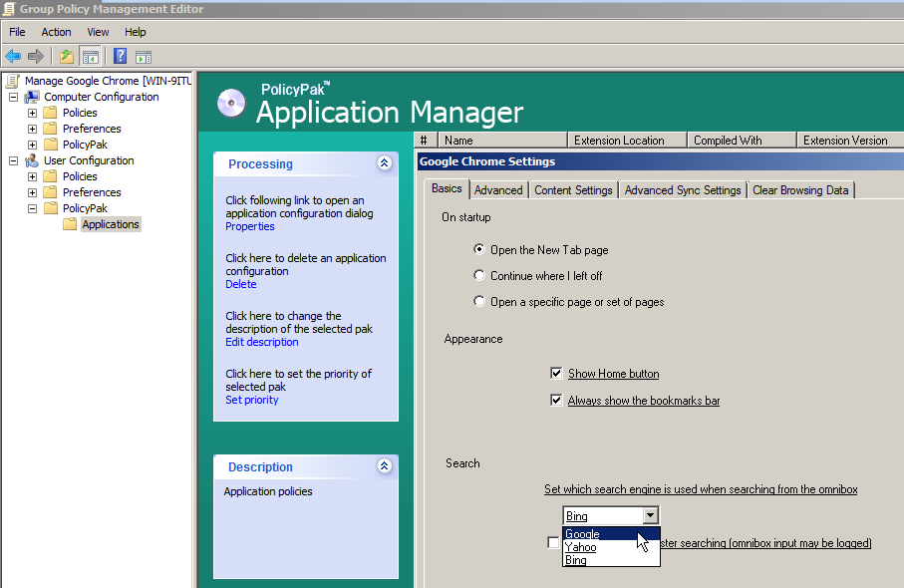Open the View menu
This screenshot has height=588, width=904.
click(98, 32)
